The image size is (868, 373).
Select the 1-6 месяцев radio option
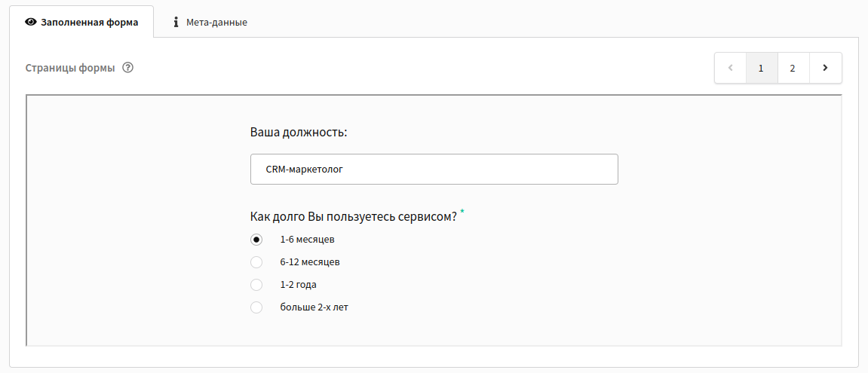(x=256, y=240)
